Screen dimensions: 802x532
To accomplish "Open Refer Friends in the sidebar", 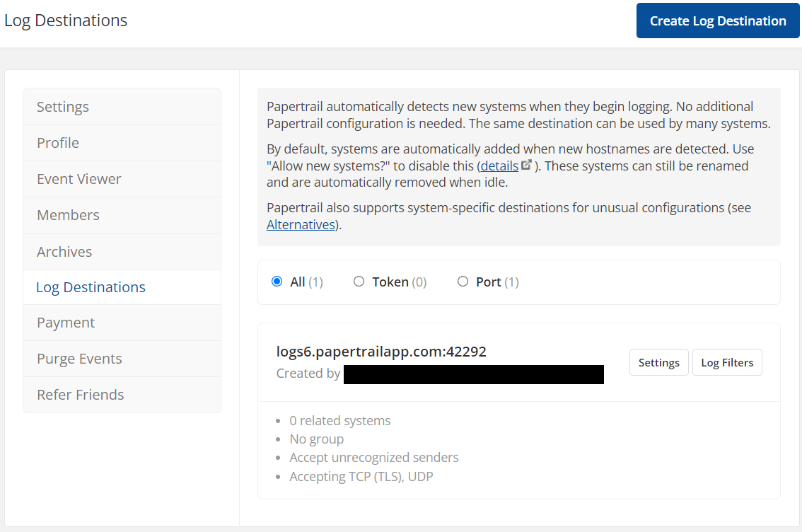I will coord(122,395).
